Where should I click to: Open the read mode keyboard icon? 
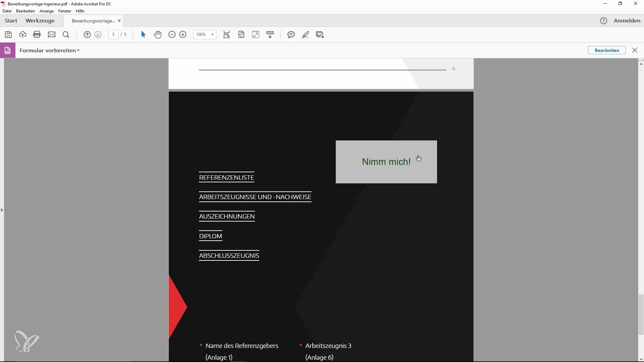coord(270,35)
